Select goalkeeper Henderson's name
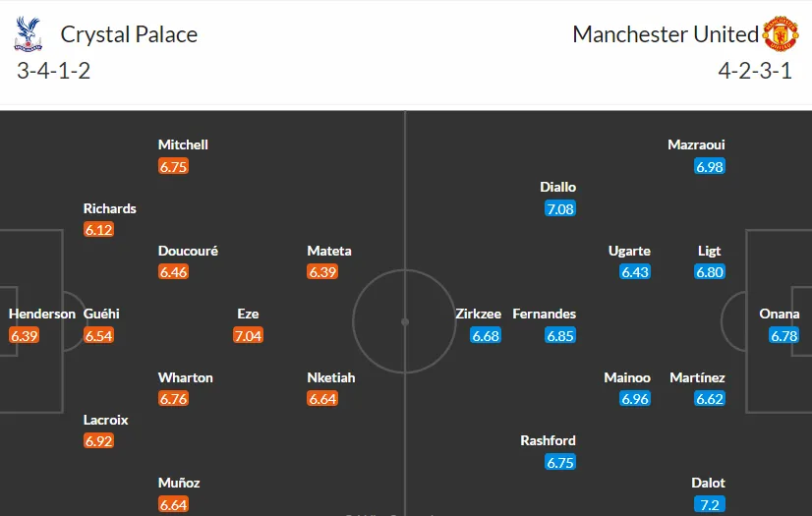 click(x=42, y=315)
